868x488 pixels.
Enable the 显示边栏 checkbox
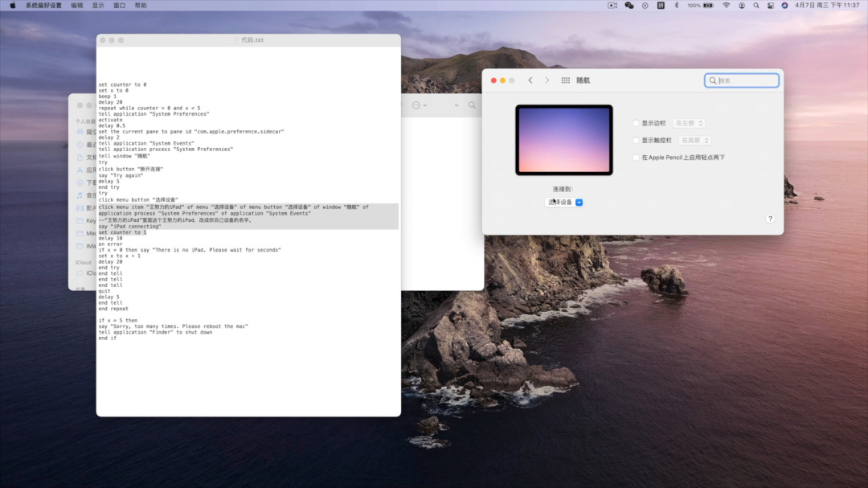coord(636,123)
